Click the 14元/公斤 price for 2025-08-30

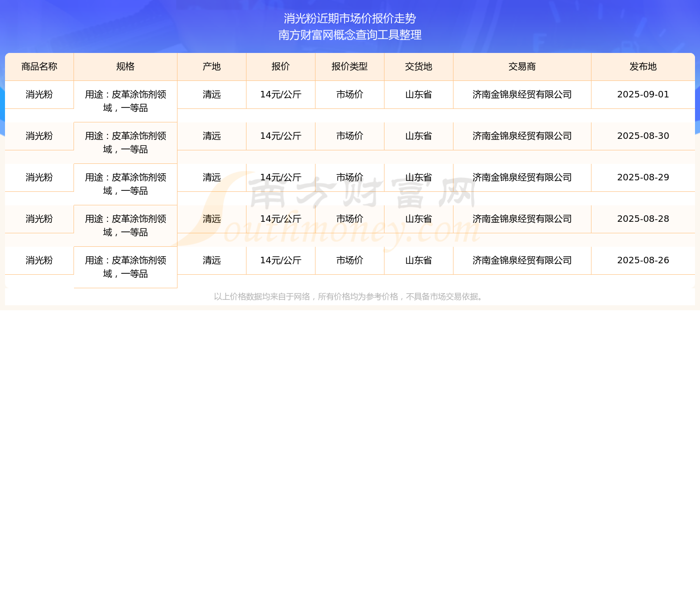281,136
